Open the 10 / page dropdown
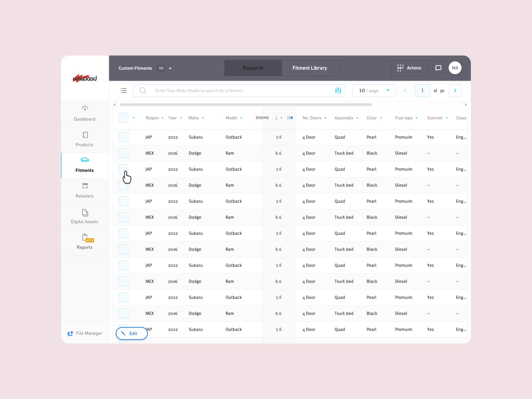Screen dimensions: 532x399 pos(374,90)
